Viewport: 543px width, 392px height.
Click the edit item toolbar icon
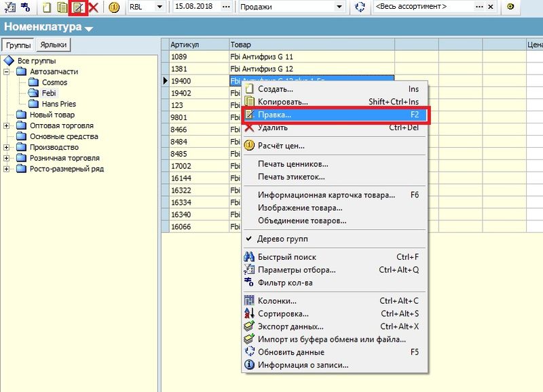[78, 7]
